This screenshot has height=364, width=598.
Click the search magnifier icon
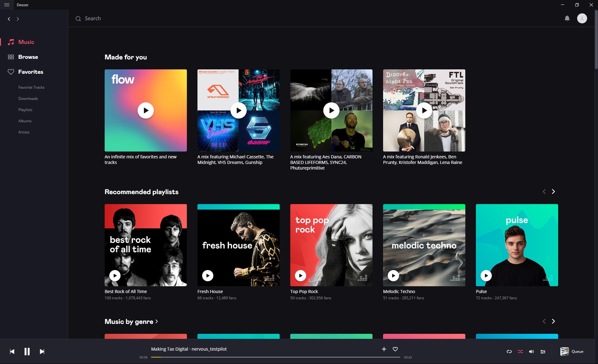point(78,19)
